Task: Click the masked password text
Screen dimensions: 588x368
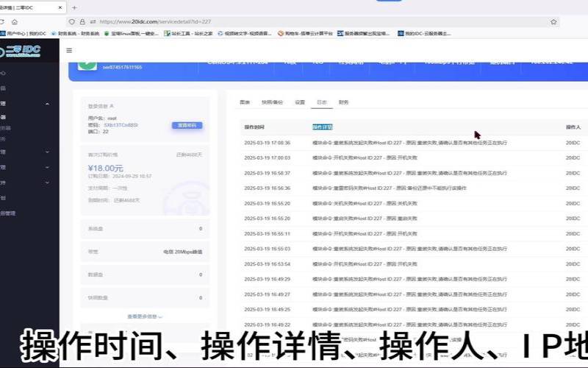Action: click(x=121, y=125)
